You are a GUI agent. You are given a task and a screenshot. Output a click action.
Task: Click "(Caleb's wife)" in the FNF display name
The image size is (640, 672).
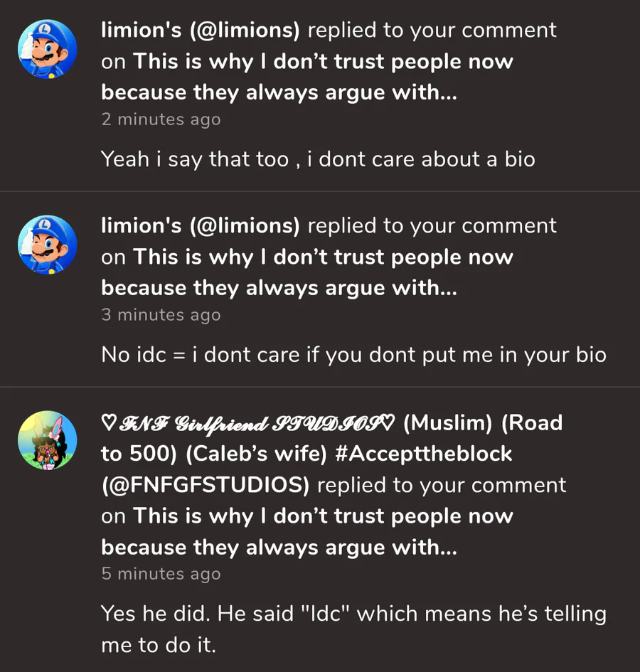click(235, 454)
